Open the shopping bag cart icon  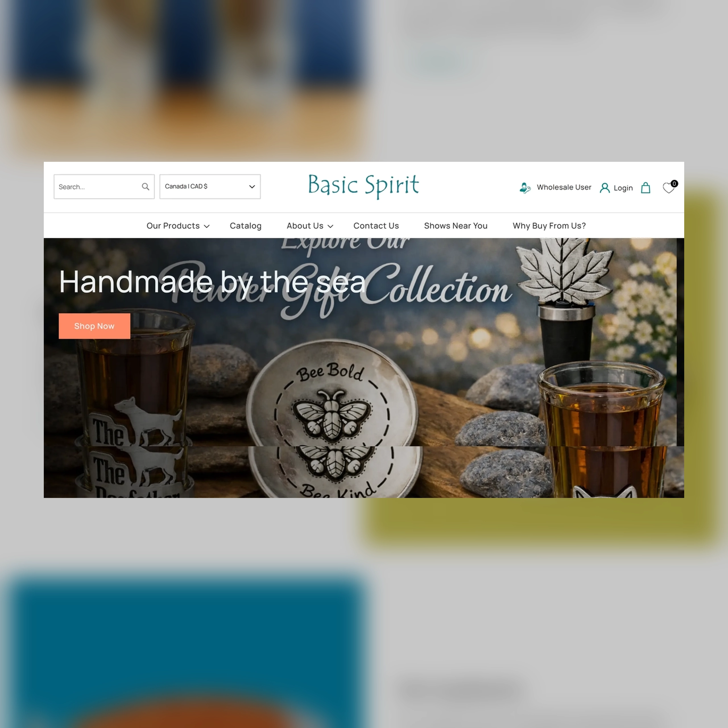click(x=646, y=188)
